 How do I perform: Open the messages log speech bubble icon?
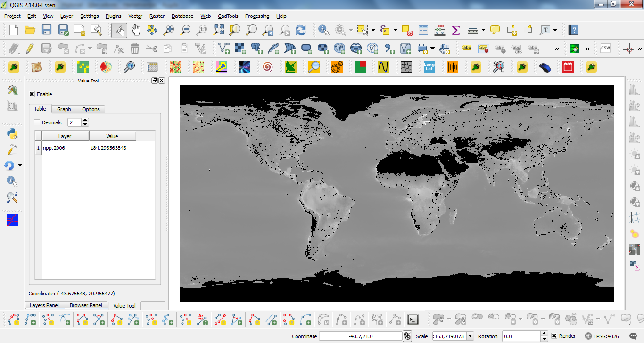(633, 336)
